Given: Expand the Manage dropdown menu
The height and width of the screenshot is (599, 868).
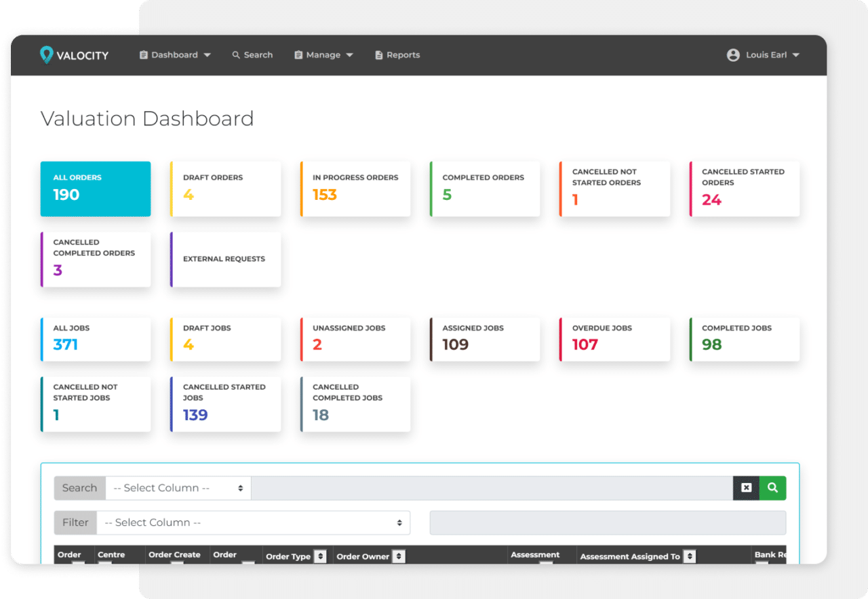Looking at the screenshot, I should pyautogui.click(x=323, y=55).
